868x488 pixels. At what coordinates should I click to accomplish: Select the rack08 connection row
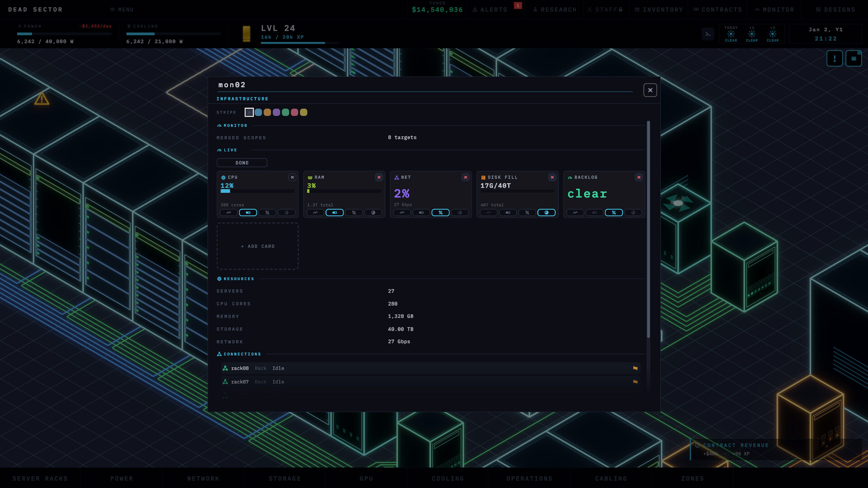[x=430, y=368]
